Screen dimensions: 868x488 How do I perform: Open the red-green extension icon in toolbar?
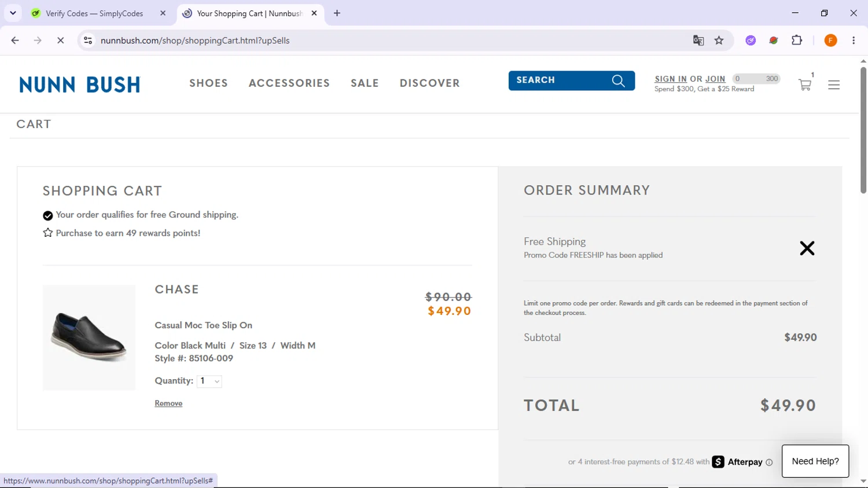[774, 41]
